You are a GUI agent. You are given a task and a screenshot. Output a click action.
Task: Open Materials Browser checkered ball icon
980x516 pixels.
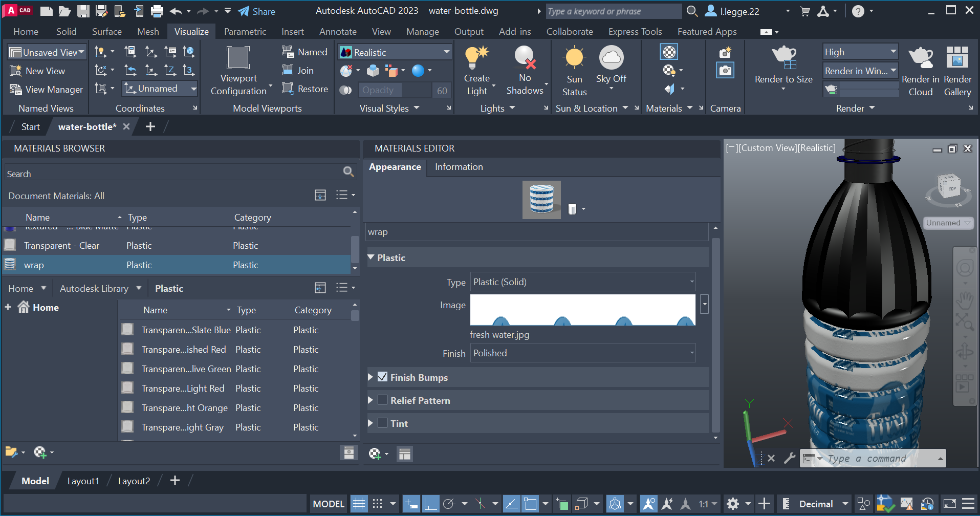tap(669, 52)
